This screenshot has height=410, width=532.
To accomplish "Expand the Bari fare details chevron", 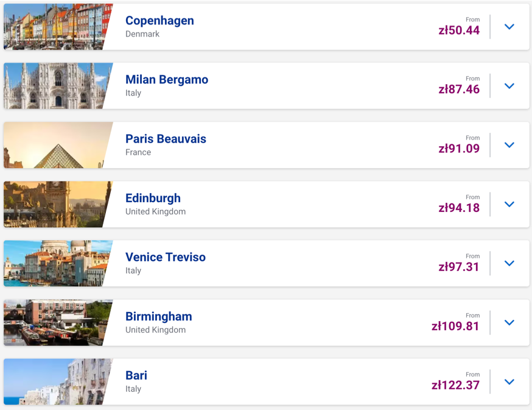I will click(x=509, y=381).
